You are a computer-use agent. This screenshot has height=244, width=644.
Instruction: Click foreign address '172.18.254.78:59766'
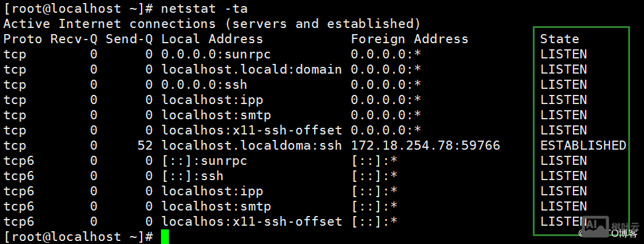coord(425,145)
